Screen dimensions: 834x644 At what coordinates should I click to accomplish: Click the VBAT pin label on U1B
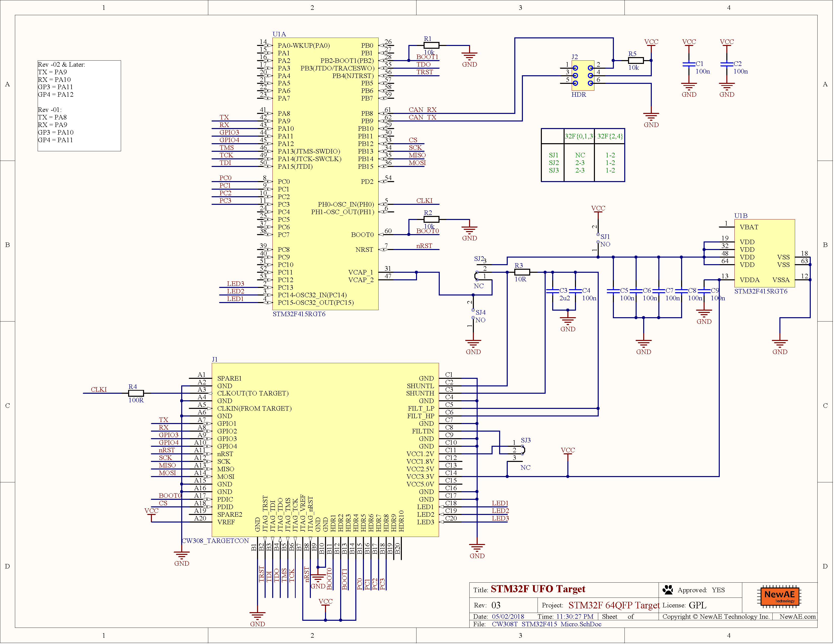(750, 227)
